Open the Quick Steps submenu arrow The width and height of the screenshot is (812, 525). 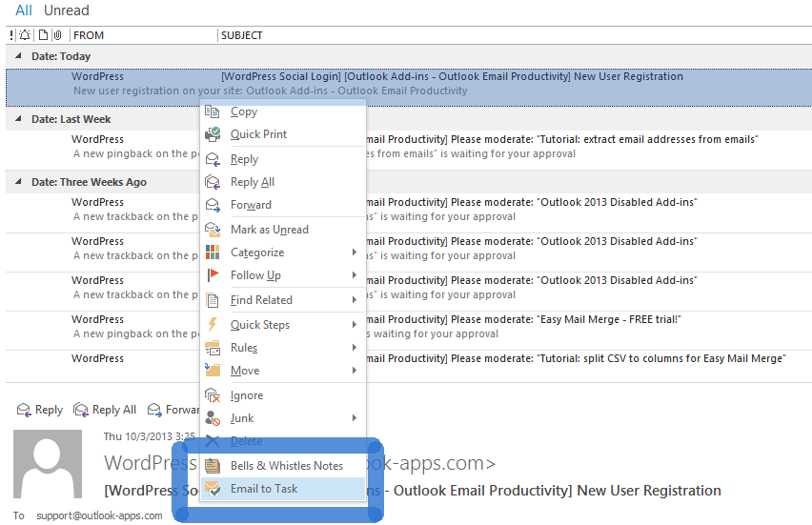point(355,325)
